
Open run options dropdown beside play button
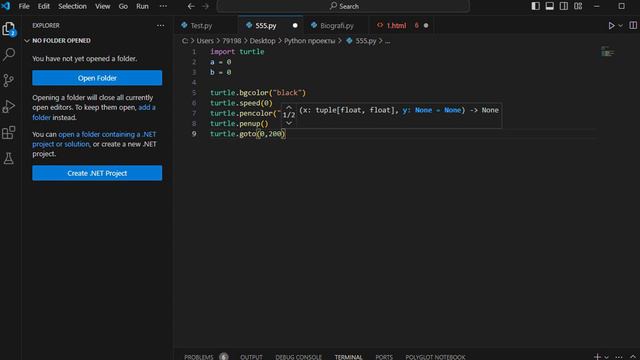pos(620,25)
